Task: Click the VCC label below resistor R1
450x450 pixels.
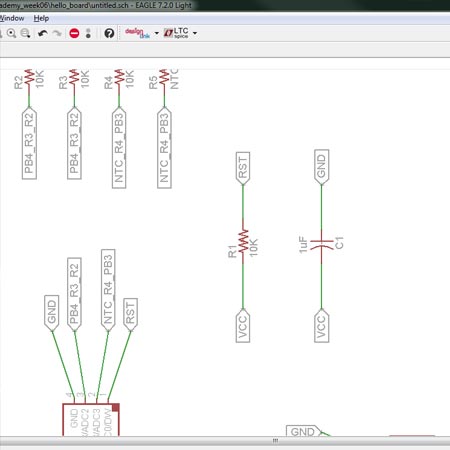Action: tap(243, 326)
